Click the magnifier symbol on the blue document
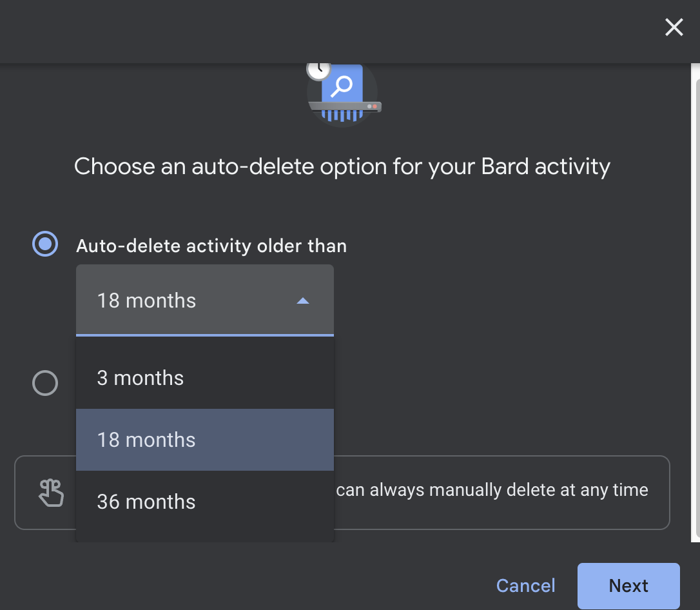Image resolution: width=700 pixels, height=610 pixels. pyautogui.click(x=344, y=85)
